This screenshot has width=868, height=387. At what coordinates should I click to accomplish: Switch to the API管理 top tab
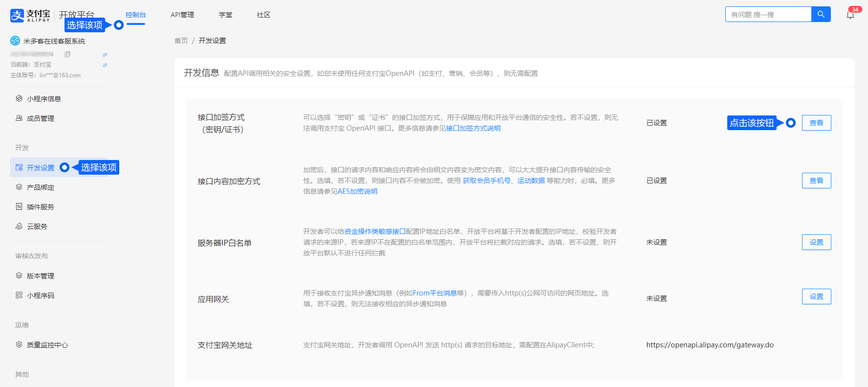point(182,15)
